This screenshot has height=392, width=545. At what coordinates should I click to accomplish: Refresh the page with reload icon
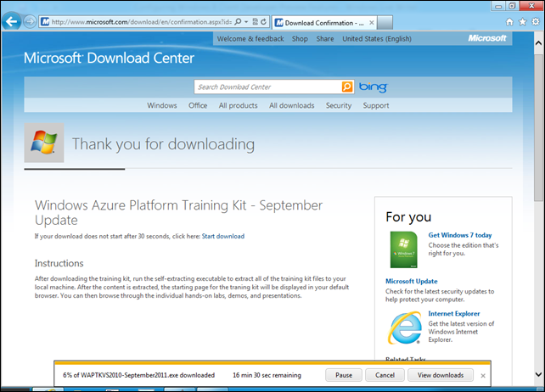263,22
